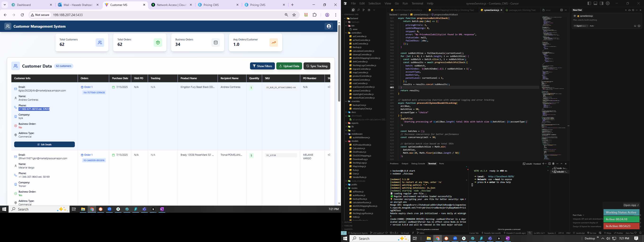Split the terminal in Cursor panel

[x=550, y=164]
